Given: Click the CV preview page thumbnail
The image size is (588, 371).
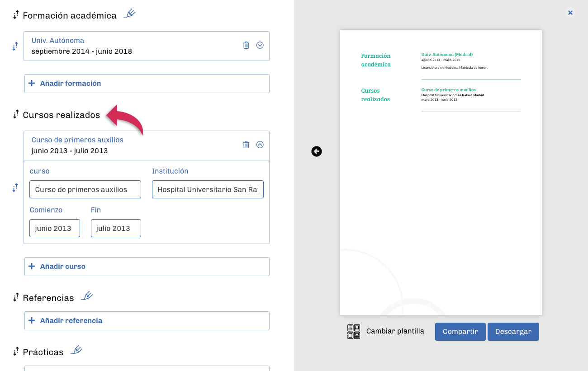Looking at the screenshot, I should pyautogui.click(x=441, y=173).
